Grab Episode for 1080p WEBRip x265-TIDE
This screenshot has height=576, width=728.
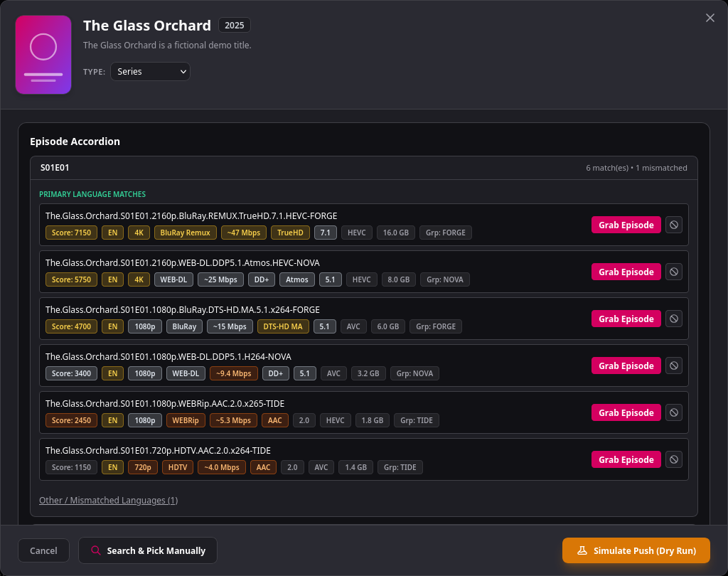click(x=626, y=412)
